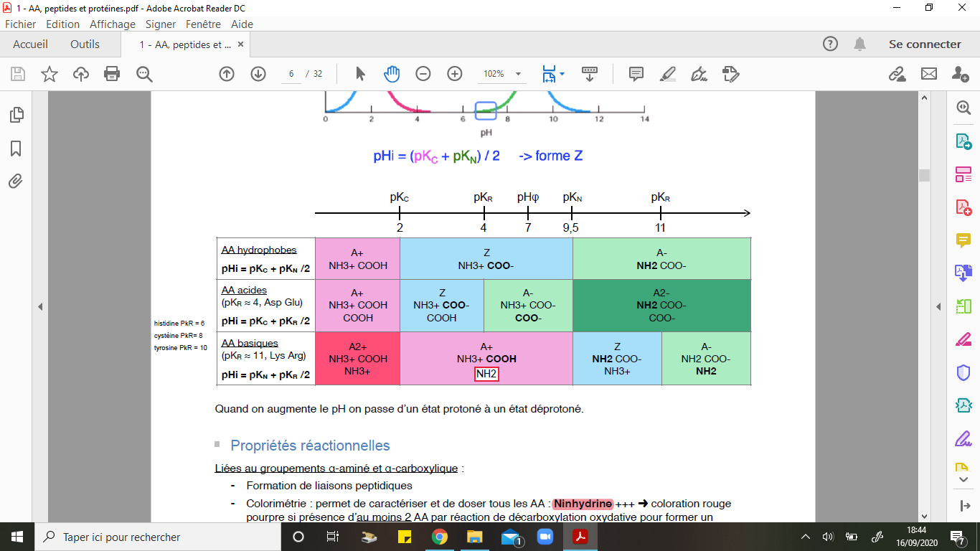This screenshot has height=551, width=980.
Task: Select the Hand pan tool
Action: [x=392, y=74]
